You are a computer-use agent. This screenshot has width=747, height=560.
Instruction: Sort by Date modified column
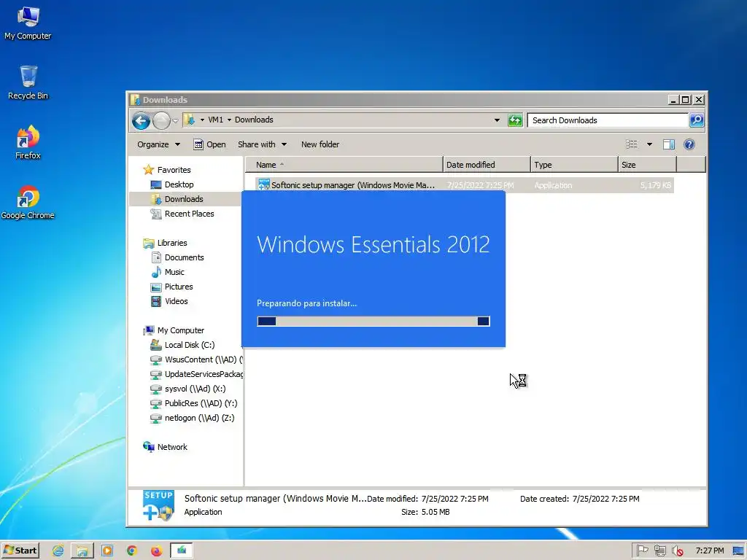(x=487, y=165)
